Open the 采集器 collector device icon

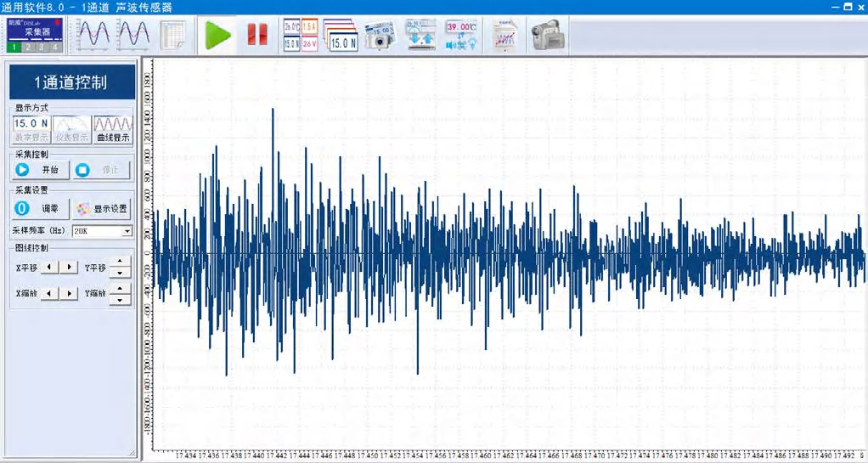(x=37, y=35)
